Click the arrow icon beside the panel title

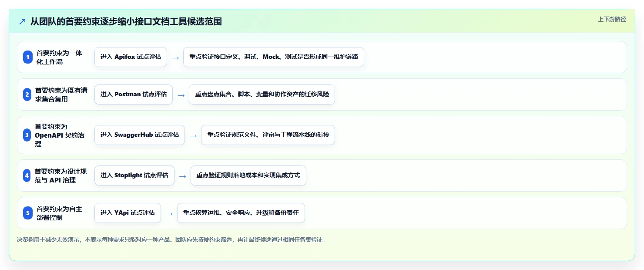(x=22, y=21)
